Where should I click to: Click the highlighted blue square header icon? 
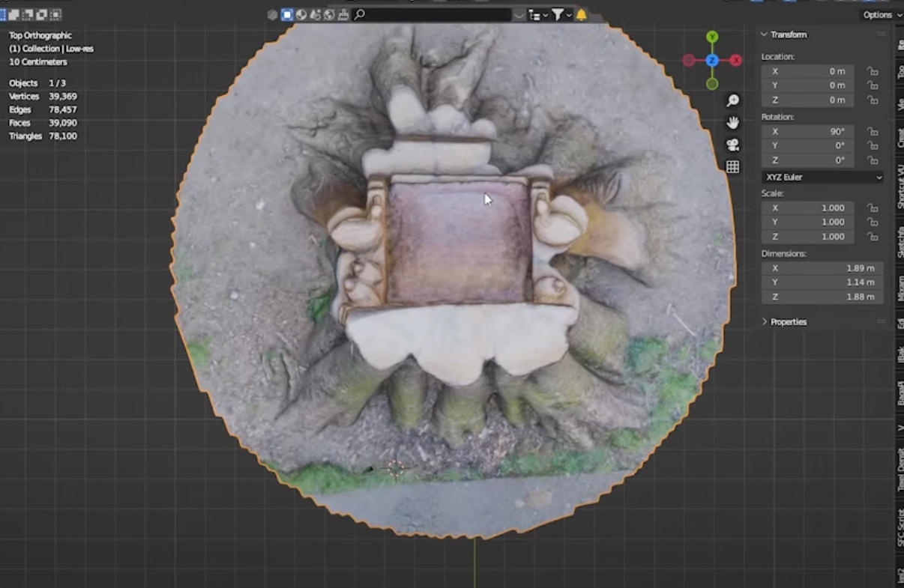(287, 14)
